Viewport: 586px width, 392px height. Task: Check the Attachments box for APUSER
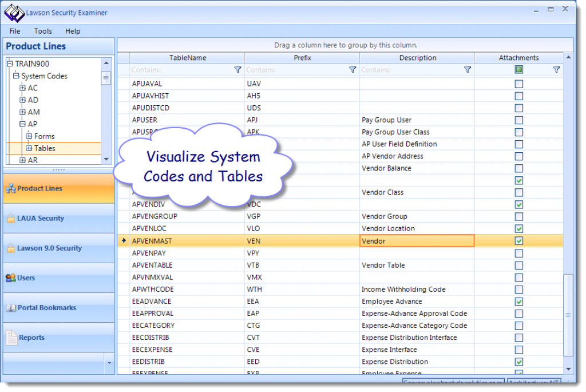click(x=519, y=120)
